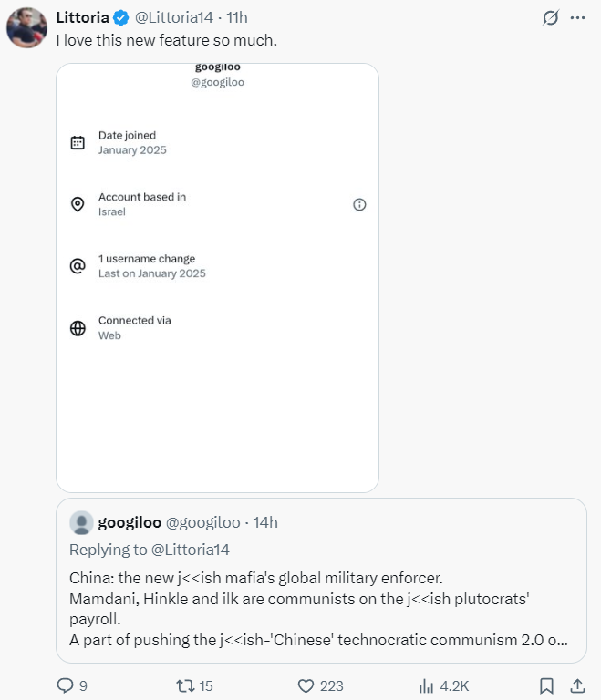Click the reply comment icon
Image resolution: width=601 pixels, height=700 pixels.
click(x=65, y=685)
